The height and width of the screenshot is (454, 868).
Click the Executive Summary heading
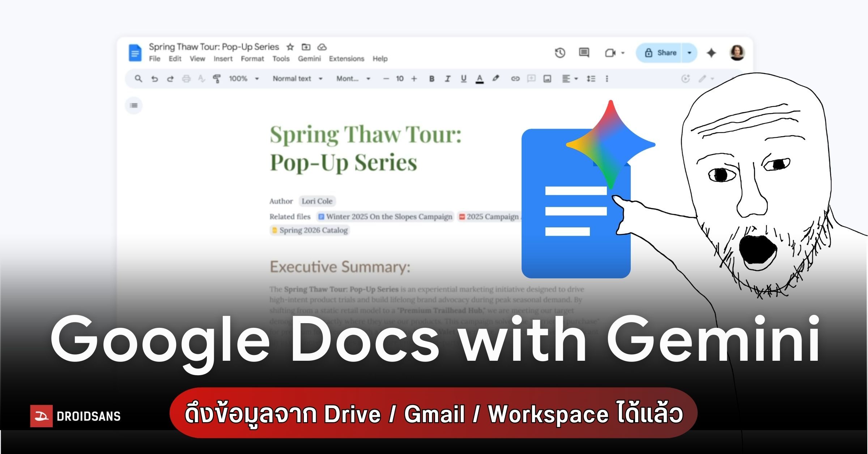[x=340, y=267]
